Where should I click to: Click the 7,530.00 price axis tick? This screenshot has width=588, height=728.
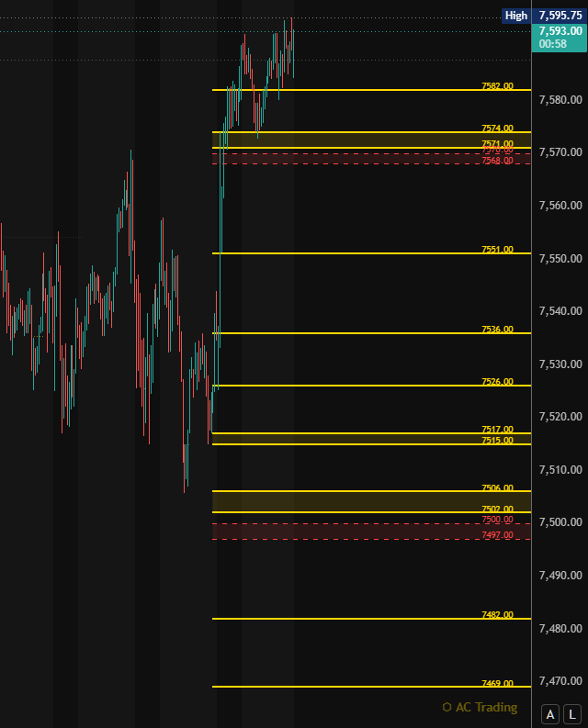pyautogui.click(x=560, y=364)
